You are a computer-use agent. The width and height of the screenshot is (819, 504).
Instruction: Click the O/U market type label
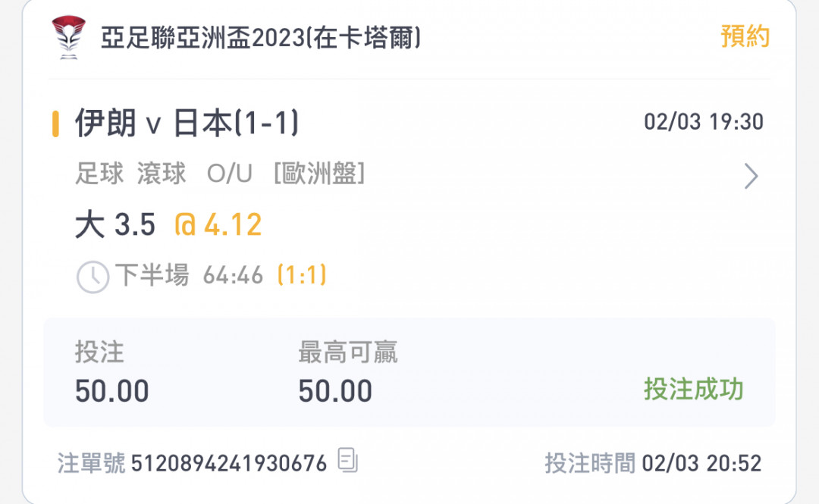[230, 174]
